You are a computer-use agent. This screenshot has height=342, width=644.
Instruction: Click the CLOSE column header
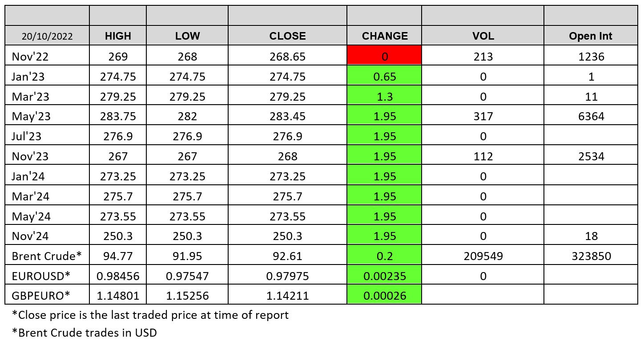click(287, 36)
